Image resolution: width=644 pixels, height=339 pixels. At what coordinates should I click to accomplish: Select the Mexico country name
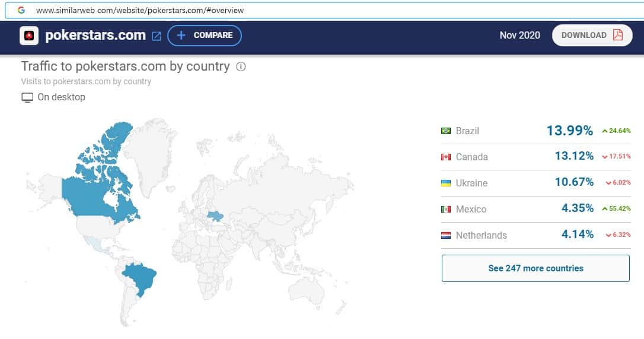pos(471,209)
